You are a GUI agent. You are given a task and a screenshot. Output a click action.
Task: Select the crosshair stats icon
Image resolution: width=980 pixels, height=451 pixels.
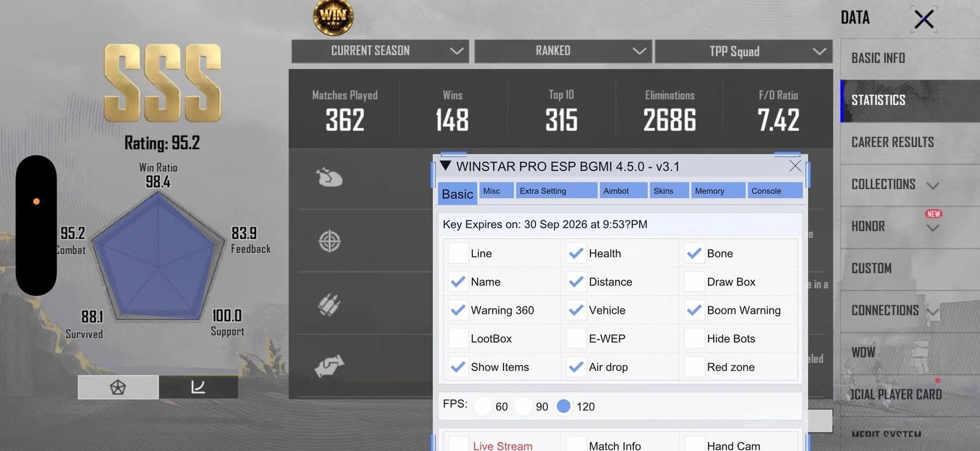330,241
